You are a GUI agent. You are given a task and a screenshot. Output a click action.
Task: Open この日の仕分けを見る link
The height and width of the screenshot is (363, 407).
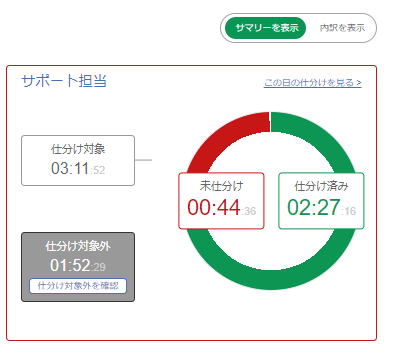[312, 82]
